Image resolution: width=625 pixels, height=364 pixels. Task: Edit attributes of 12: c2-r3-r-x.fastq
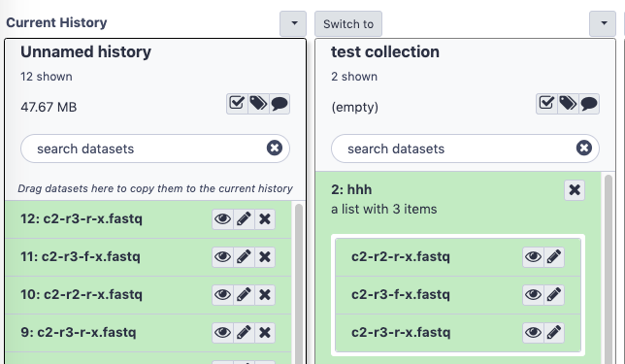tap(244, 218)
